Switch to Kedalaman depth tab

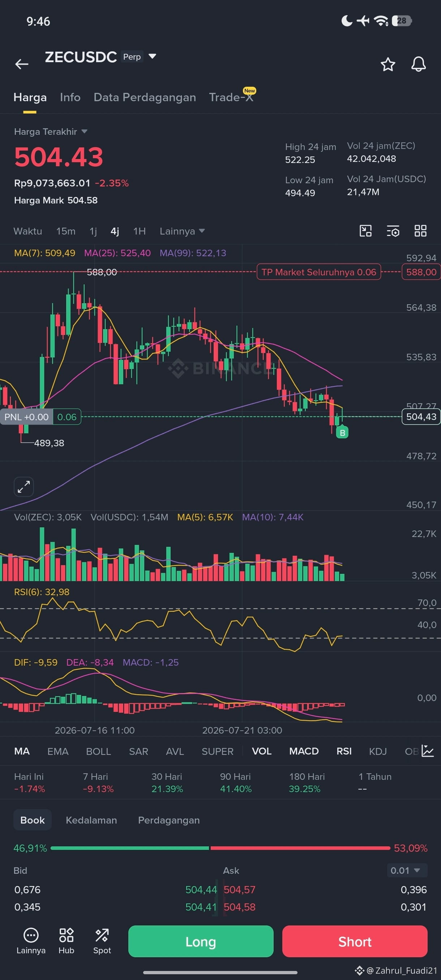(91, 820)
